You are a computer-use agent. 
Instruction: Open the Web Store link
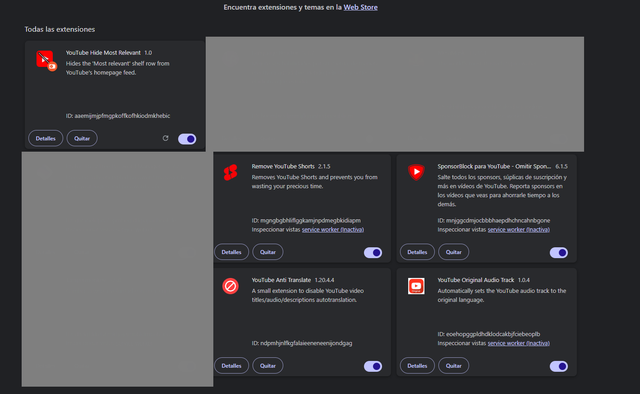[360, 7]
